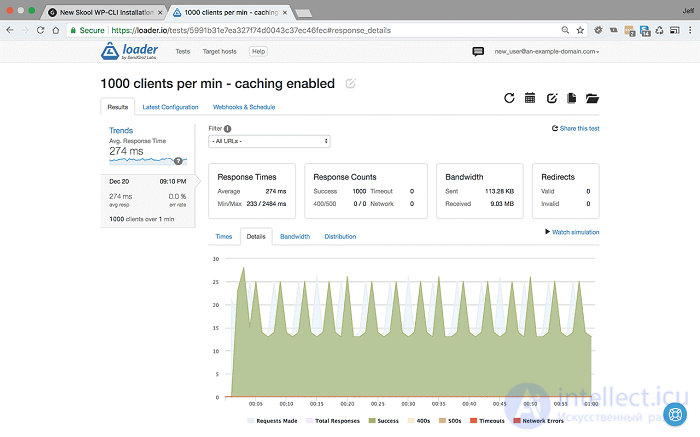
Task: Open Chrome menu three dots
Action: [x=690, y=30]
